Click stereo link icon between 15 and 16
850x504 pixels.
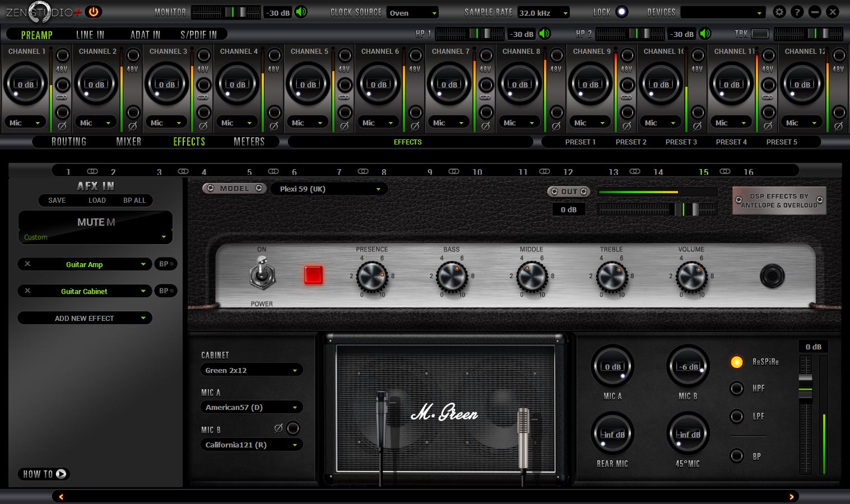[x=725, y=171]
